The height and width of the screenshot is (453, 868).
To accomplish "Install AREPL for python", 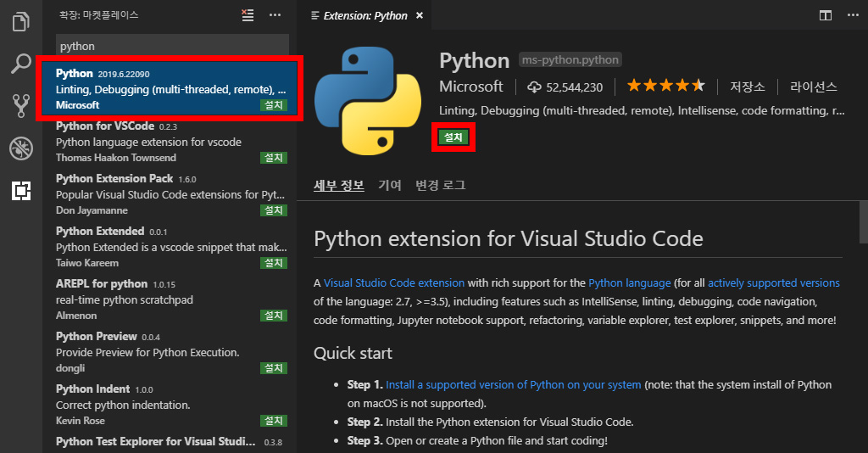I will [x=274, y=316].
